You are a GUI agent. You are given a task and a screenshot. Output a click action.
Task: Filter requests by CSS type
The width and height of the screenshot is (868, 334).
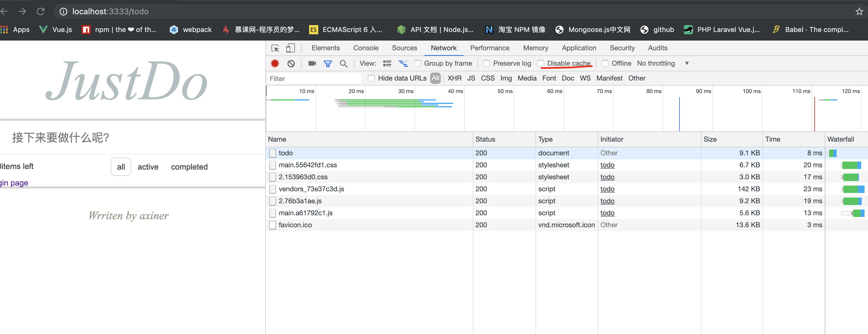point(488,78)
